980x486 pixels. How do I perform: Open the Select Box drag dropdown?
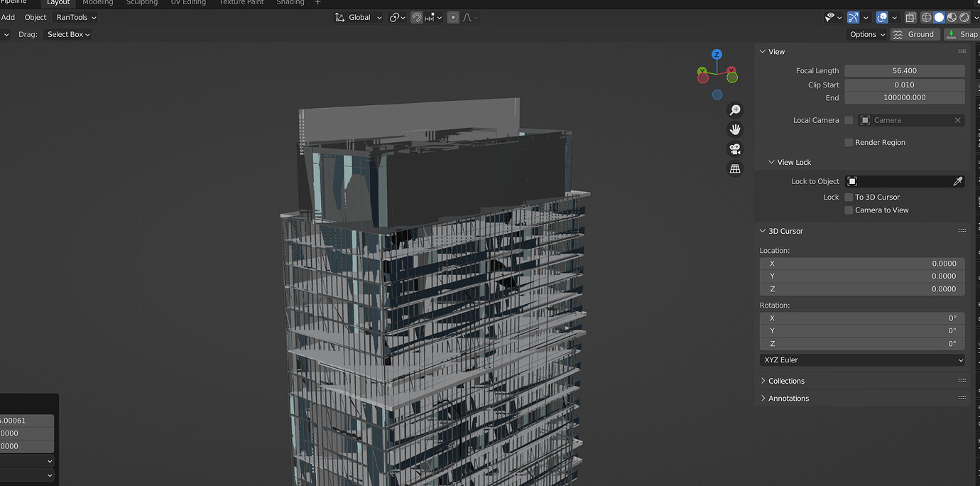click(x=68, y=34)
